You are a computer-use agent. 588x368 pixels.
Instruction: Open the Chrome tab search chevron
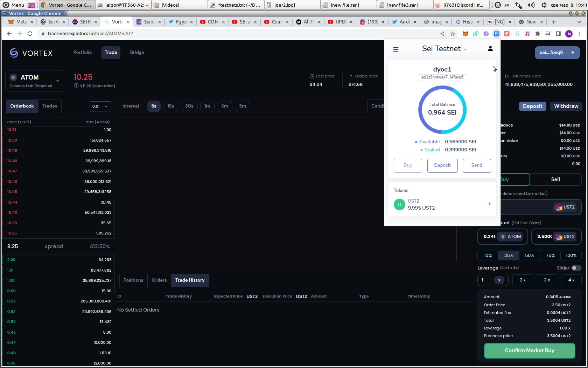(579, 22)
